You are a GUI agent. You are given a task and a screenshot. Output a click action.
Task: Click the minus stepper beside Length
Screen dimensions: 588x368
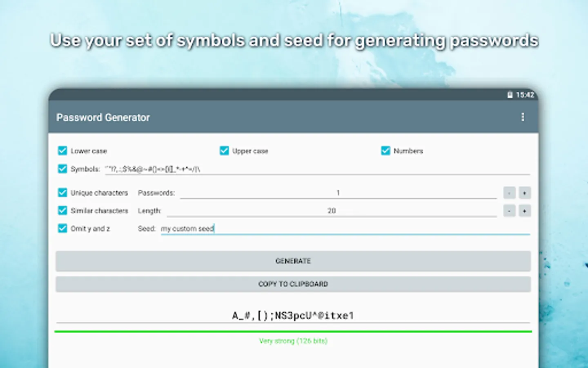coord(509,211)
